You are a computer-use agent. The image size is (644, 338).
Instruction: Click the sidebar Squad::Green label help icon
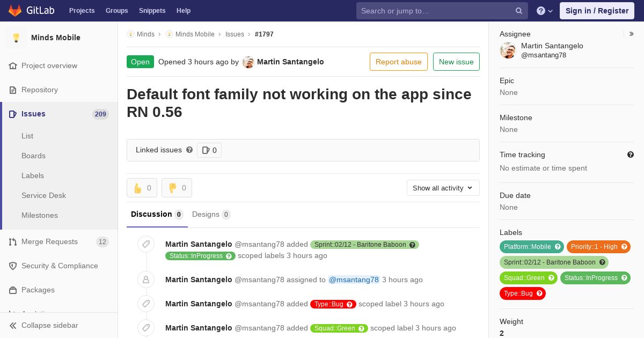pos(551,278)
